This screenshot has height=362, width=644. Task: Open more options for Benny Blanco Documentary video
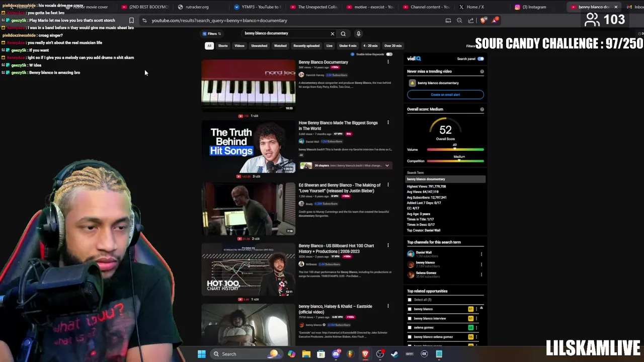click(388, 62)
